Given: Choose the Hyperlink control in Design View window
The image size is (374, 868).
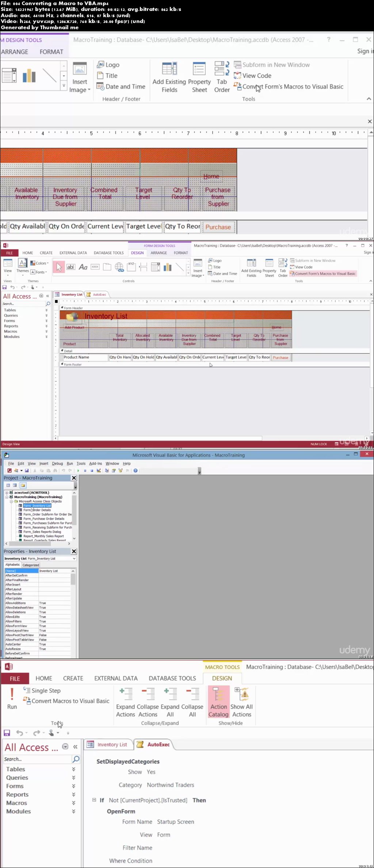Looking at the screenshot, I should click(x=119, y=267).
